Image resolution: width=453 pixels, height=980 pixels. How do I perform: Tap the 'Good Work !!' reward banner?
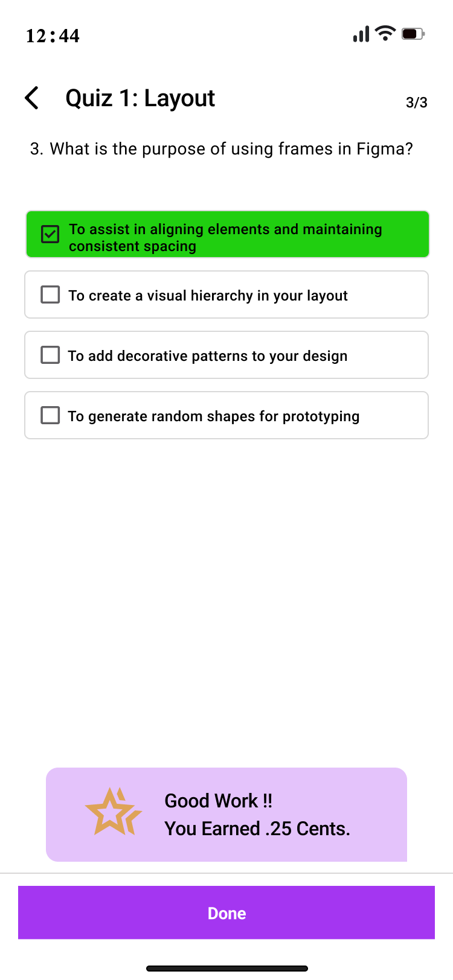tap(226, 815)
